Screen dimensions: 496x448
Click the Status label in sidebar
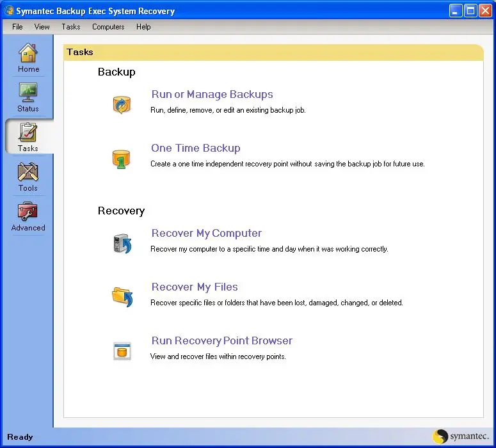pos(28,109)
